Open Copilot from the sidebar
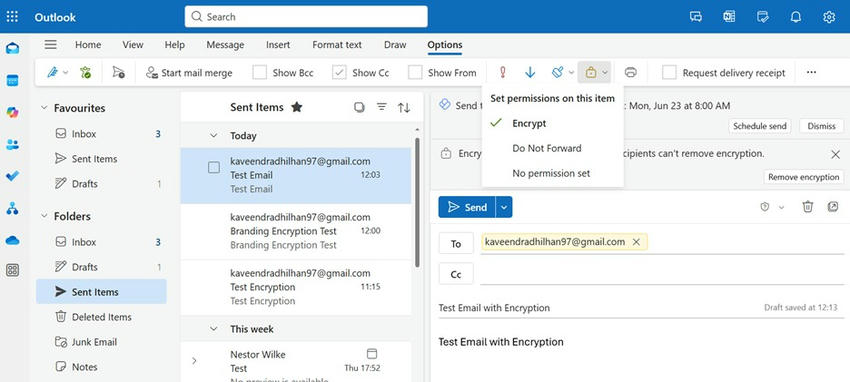Screen dimensions: 850x382 (x=12, y=112)
